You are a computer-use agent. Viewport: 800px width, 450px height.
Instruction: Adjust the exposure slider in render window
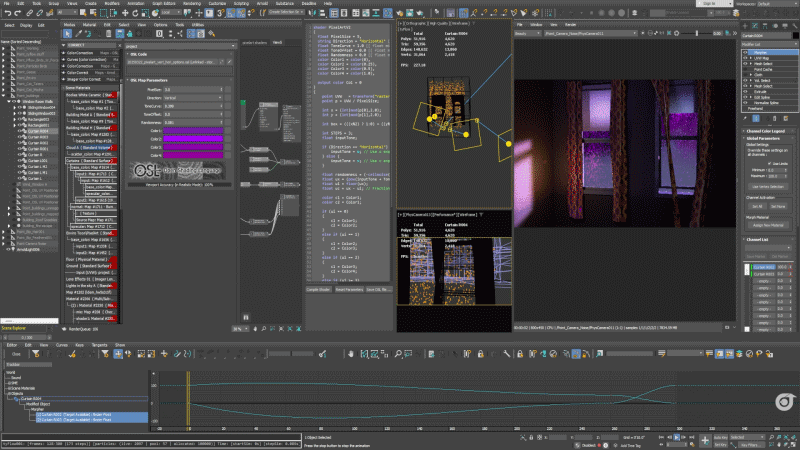click(697, 33)
